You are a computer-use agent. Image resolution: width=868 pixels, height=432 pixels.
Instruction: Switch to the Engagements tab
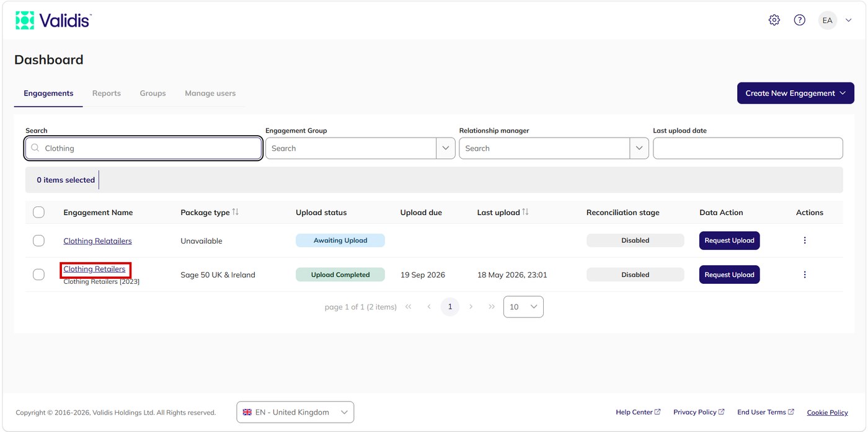click(x=48, y=93)
